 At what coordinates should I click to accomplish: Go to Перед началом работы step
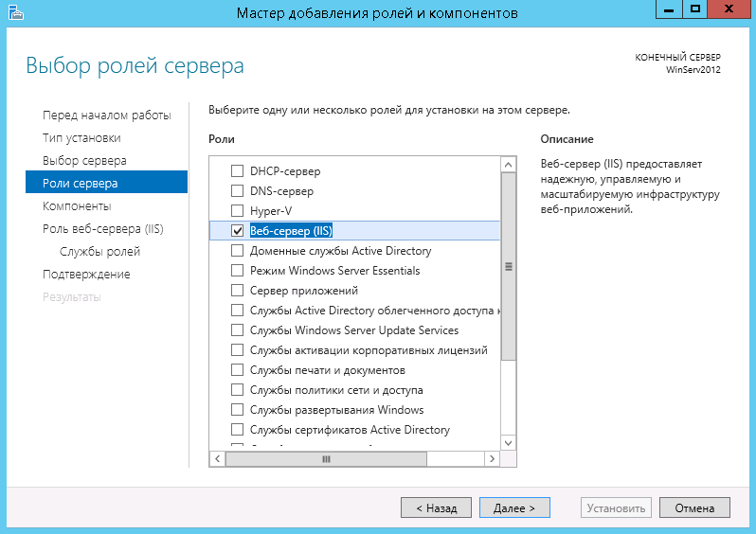point(106,115)
